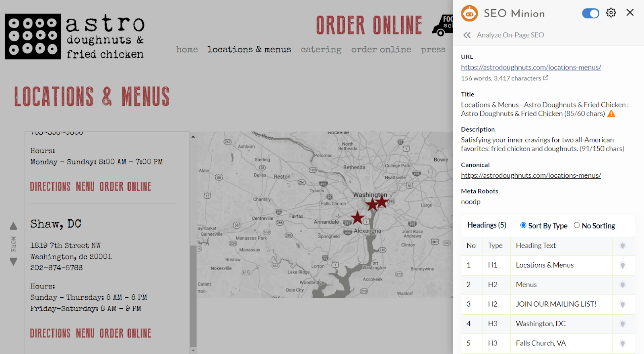
Task: Click the noodp meta robots value
Action: (471, 202)
